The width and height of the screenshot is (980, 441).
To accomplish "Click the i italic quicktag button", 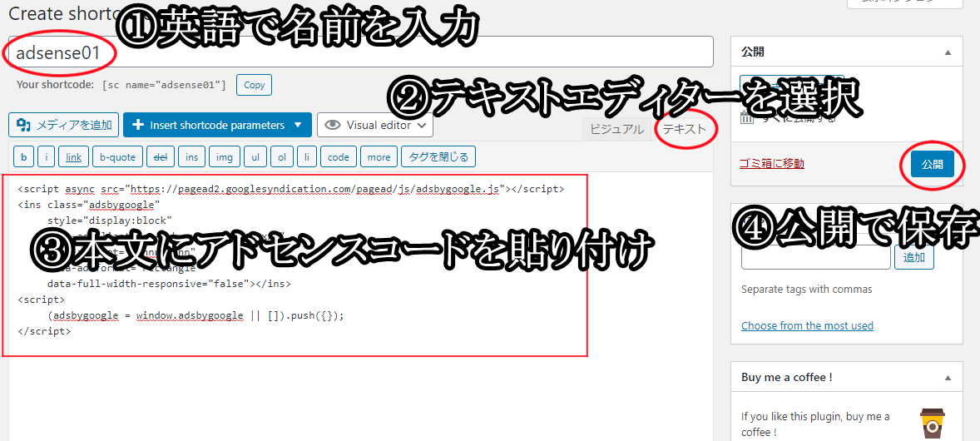I will tap(46, 157).
